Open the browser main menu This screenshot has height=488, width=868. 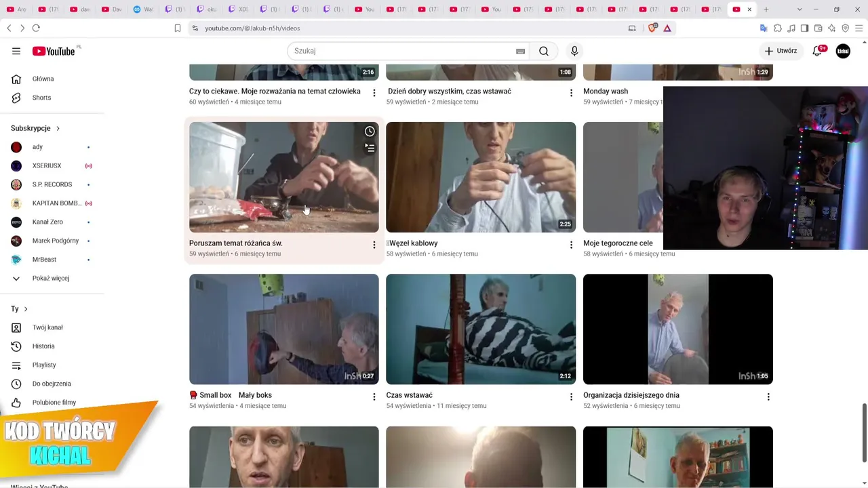(859, 28)
